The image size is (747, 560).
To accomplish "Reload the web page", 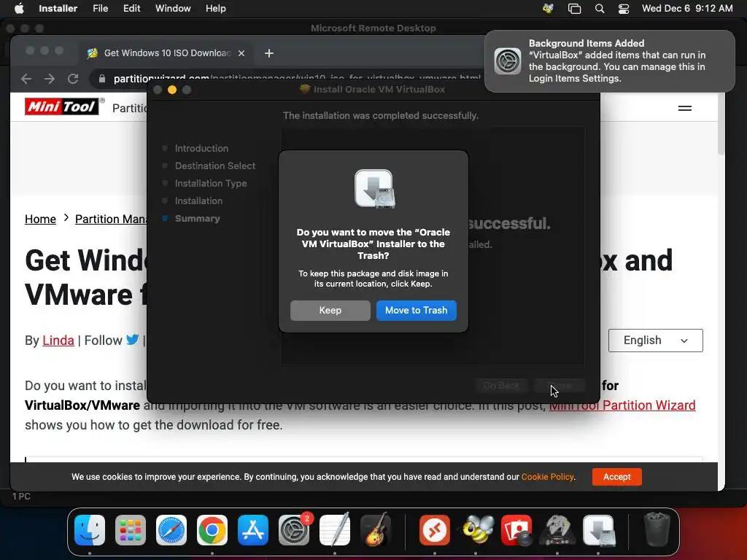I will point(73,79).
